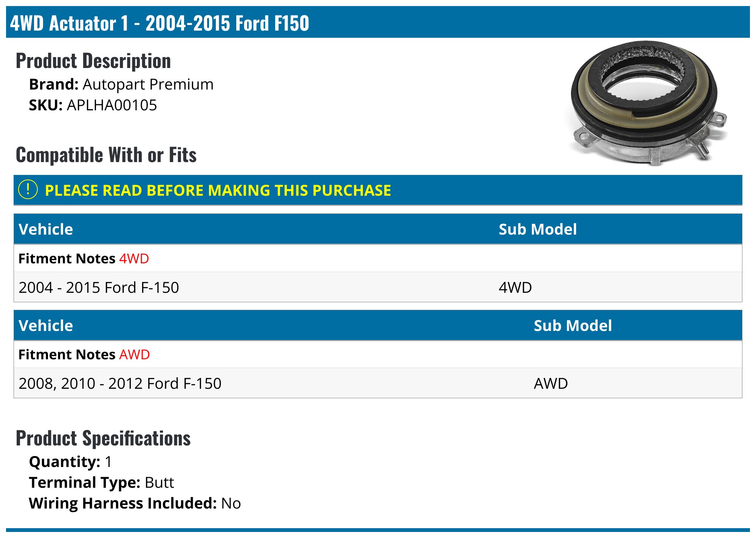Click the Product Description heading
Viewport: 756px width, 538px height.
[x=93, y=61]
